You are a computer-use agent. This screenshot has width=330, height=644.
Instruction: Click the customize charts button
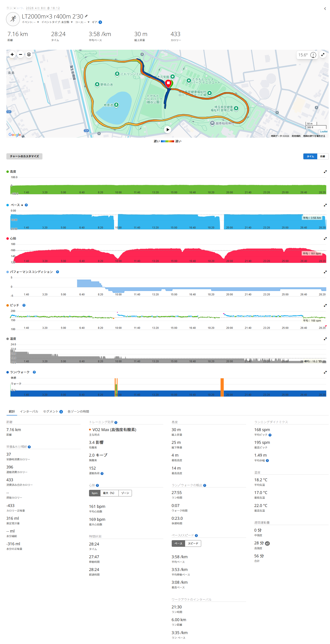24,157
